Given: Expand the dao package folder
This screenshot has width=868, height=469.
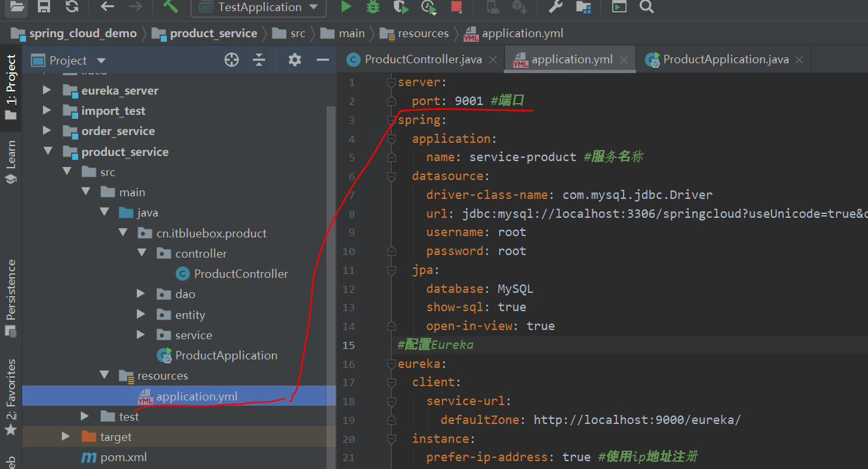Looking at the screenshot, I should pos(141,294).
